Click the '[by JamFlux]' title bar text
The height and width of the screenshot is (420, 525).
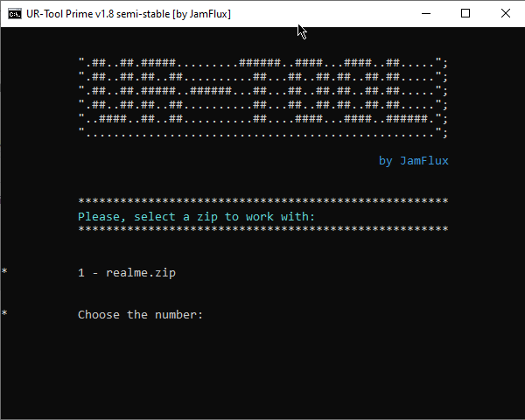tap(201, 14)
